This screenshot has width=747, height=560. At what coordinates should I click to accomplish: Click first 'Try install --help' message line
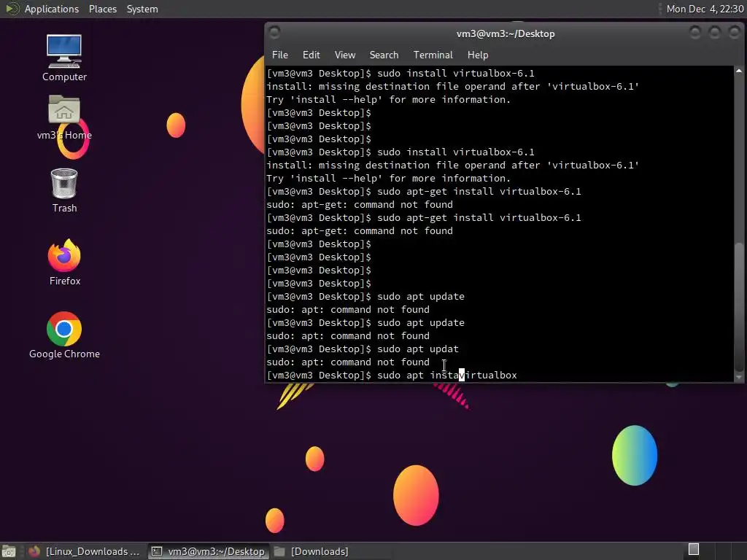[388, 99]
